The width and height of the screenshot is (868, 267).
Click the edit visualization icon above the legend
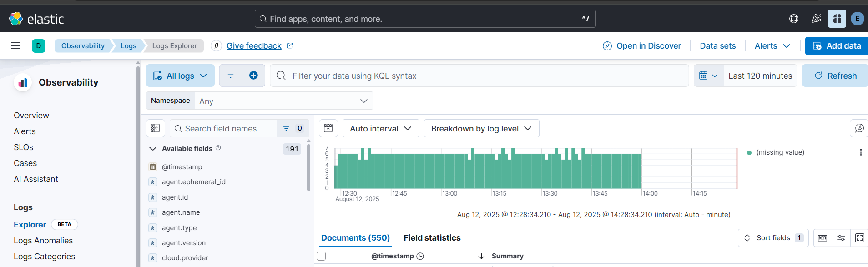[859, 128]
